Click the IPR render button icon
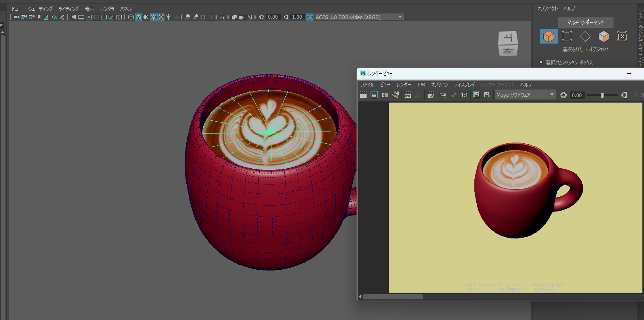Viewport: 644px width, 320px height. pos(407,95)
